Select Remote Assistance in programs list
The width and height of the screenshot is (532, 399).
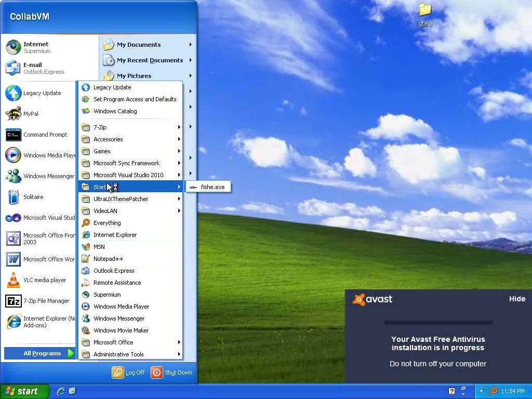tap(130, 283)
